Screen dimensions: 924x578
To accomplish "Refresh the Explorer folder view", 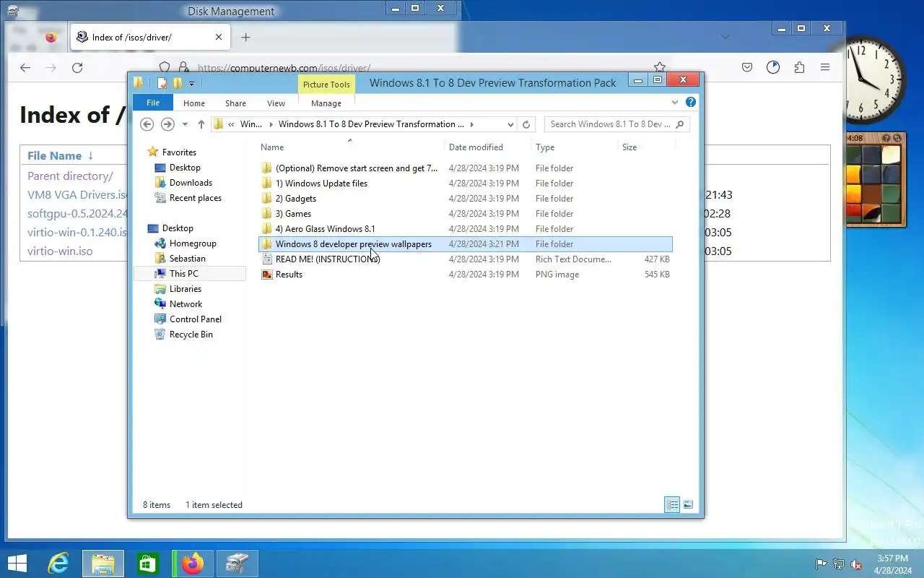I will coord(526,124).
